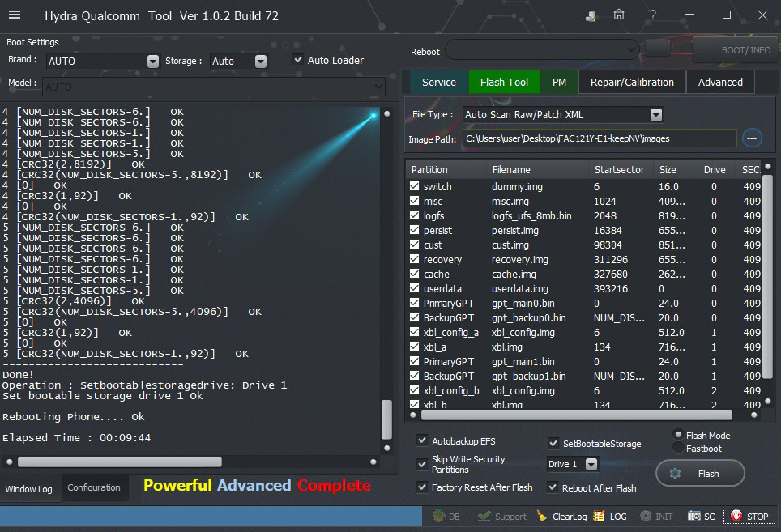Click the button next to Reboot dropdown
Viewport: 781px width, 532px height.
tap(658, 49)
